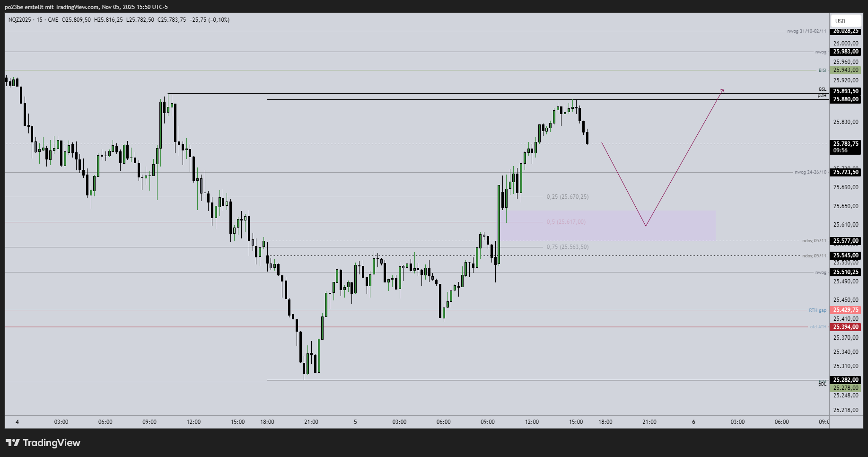Click the arrowhead tip of the projection arrow
This screenshot has width=868, height=457.
click(723, 89)
